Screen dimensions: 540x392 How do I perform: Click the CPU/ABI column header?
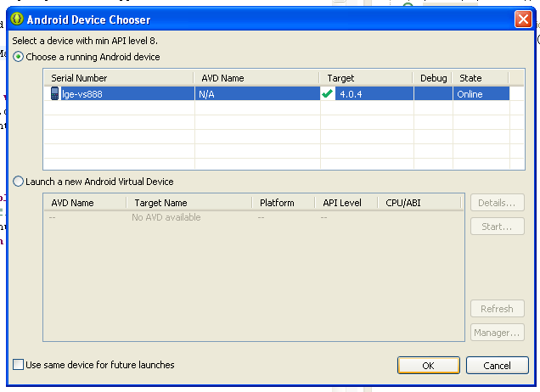pyautogui.click(x=419, y=203)
